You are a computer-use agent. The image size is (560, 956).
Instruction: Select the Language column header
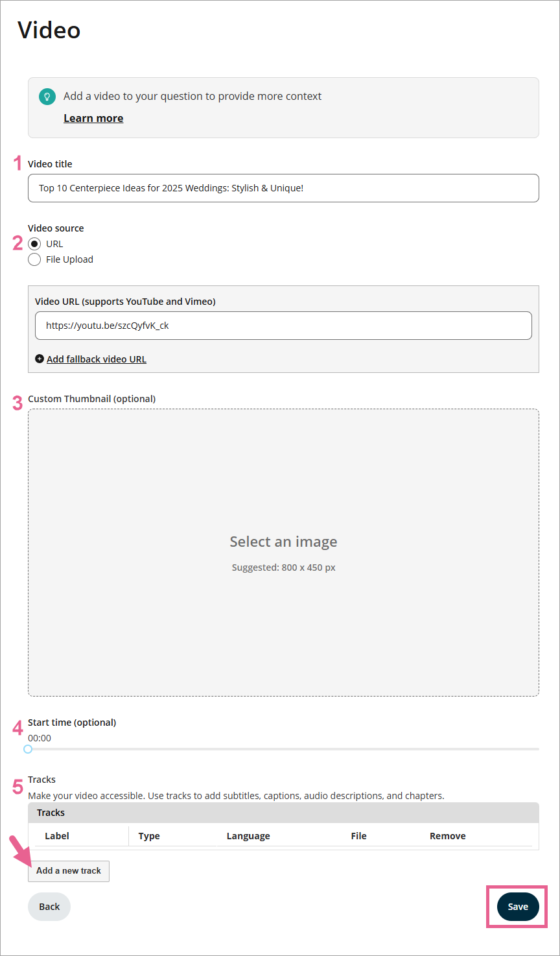tap(248, 836)
